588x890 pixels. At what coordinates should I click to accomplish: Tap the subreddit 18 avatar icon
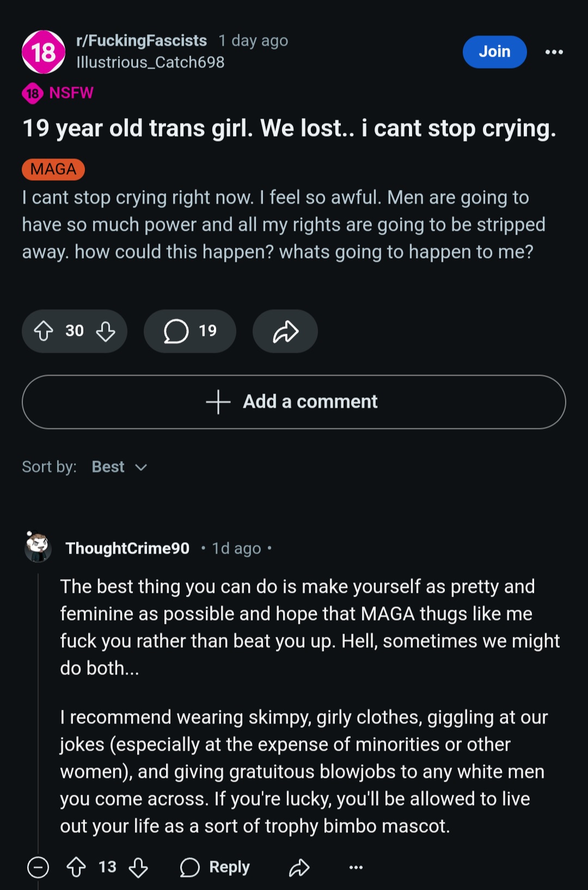[x=44, y=52]
